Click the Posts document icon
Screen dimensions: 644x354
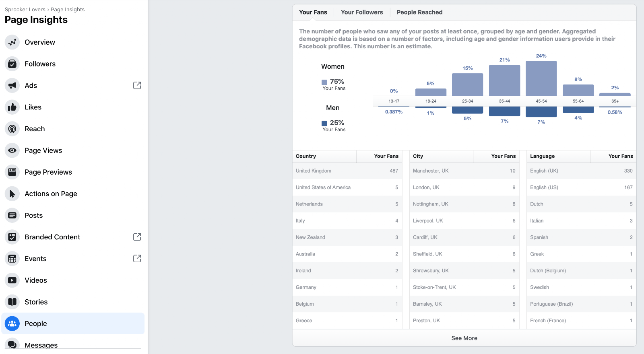click(x=12, y=215)
